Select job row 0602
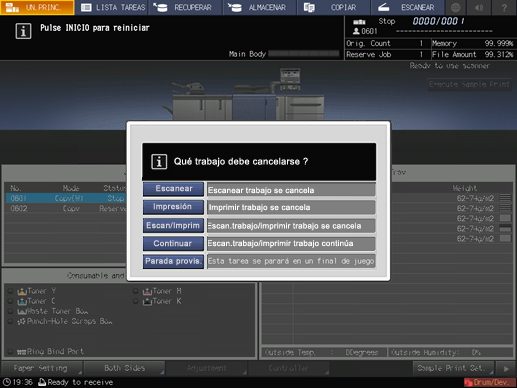The width and height of the screenshot is (517, 388). (67, 209)
